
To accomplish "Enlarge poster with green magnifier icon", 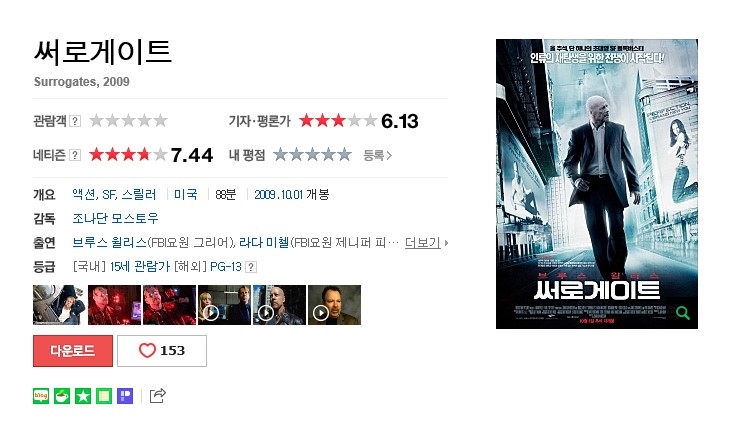I will point(683,313).
